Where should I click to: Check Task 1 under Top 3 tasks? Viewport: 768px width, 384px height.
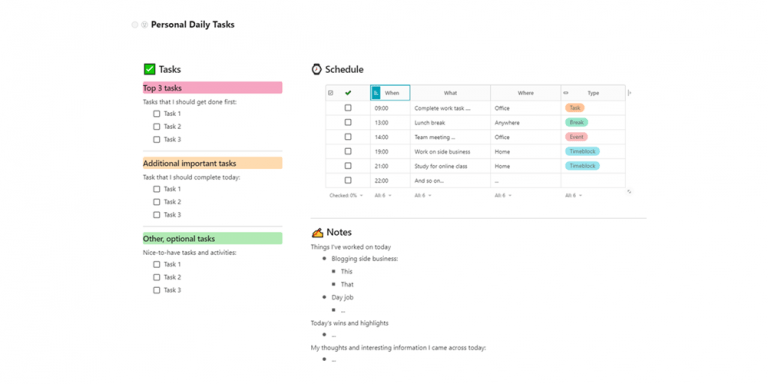(157, 114)
